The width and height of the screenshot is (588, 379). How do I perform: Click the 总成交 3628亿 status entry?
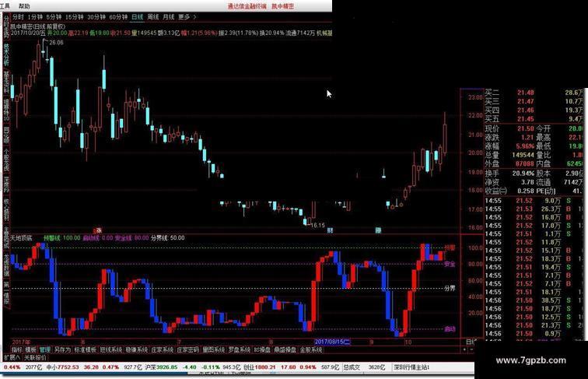click(x=364, y=367)
